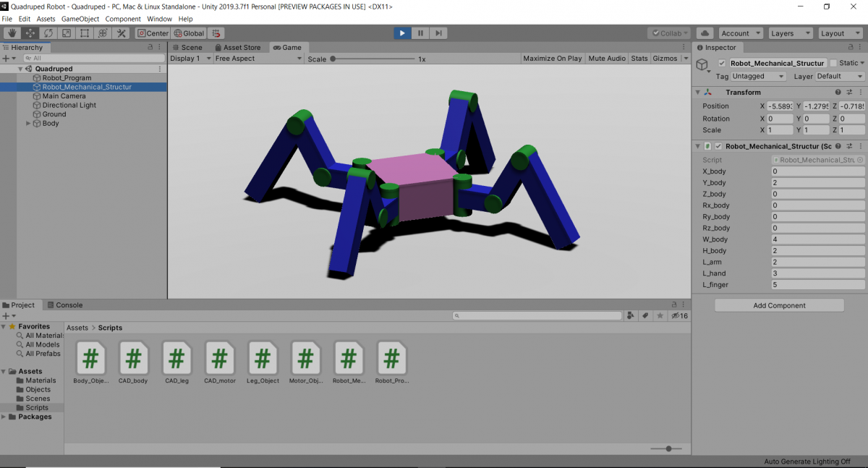Toggle Robot_Mechanical_Structur script enabled checkbox
The width and height of the screenshot is (868, 468).
(x=718, y=146)
